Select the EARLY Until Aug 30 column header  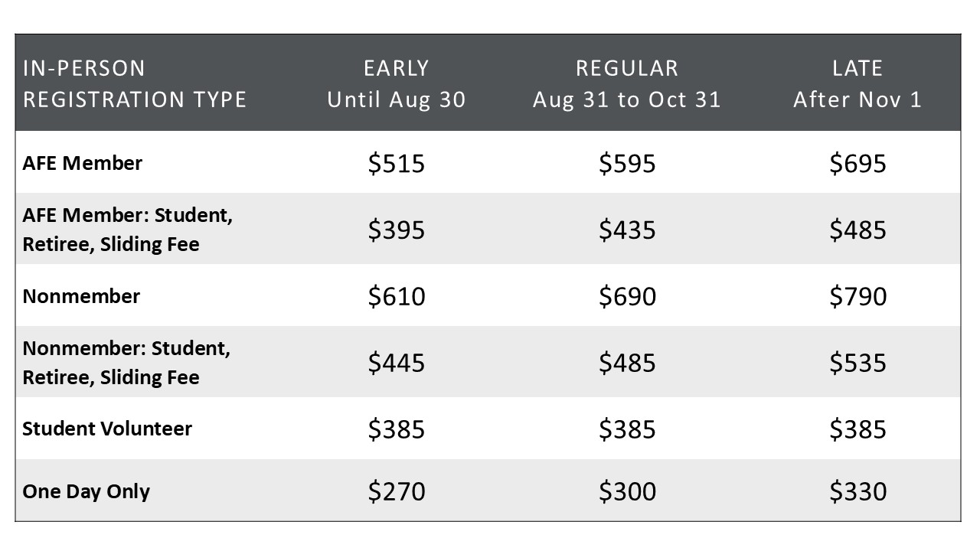(x=396, y=83)
